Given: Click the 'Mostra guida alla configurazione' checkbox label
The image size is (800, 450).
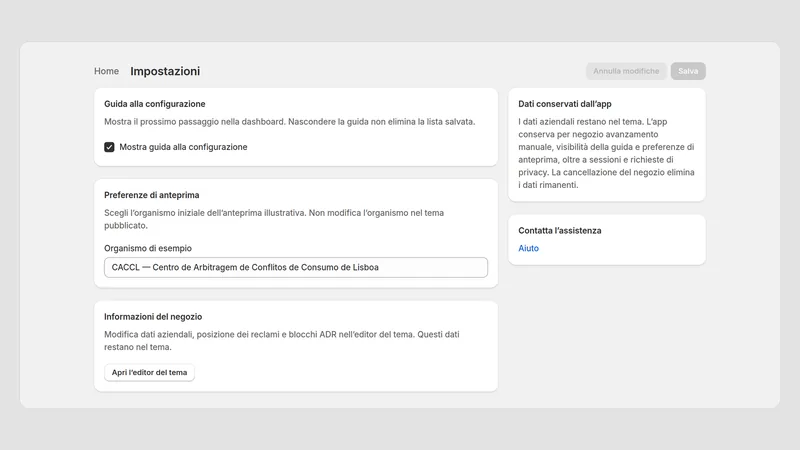Looking at the screenshot, I should 183,147.
